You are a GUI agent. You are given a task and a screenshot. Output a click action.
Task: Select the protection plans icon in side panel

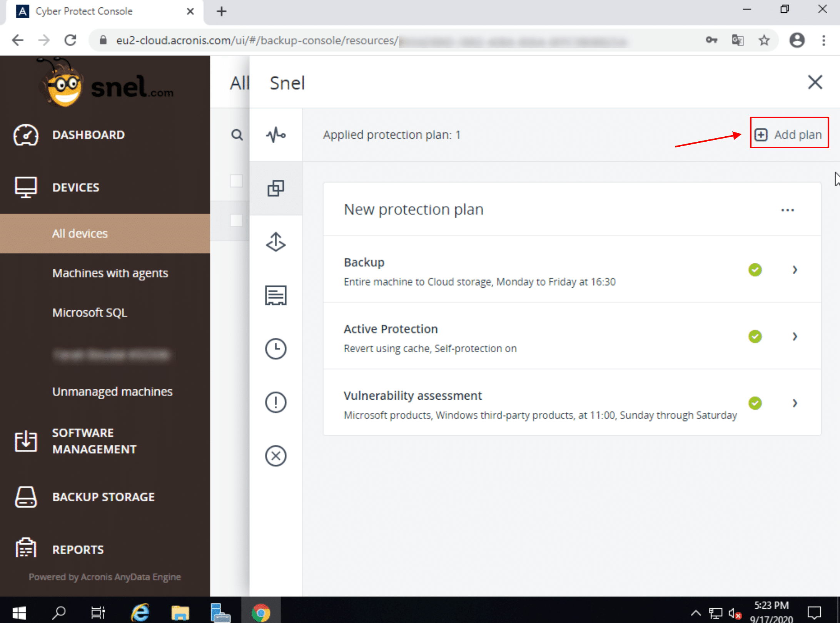tap(276, 188)
